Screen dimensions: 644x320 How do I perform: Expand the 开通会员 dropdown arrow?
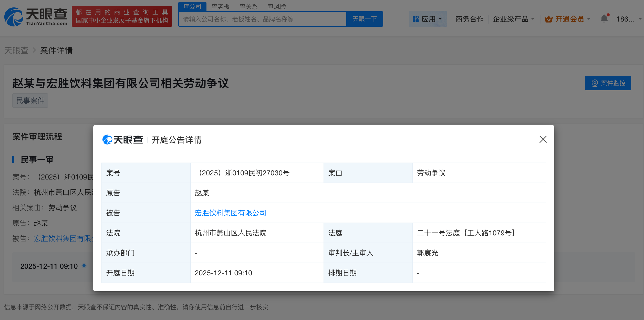[588, 19]
